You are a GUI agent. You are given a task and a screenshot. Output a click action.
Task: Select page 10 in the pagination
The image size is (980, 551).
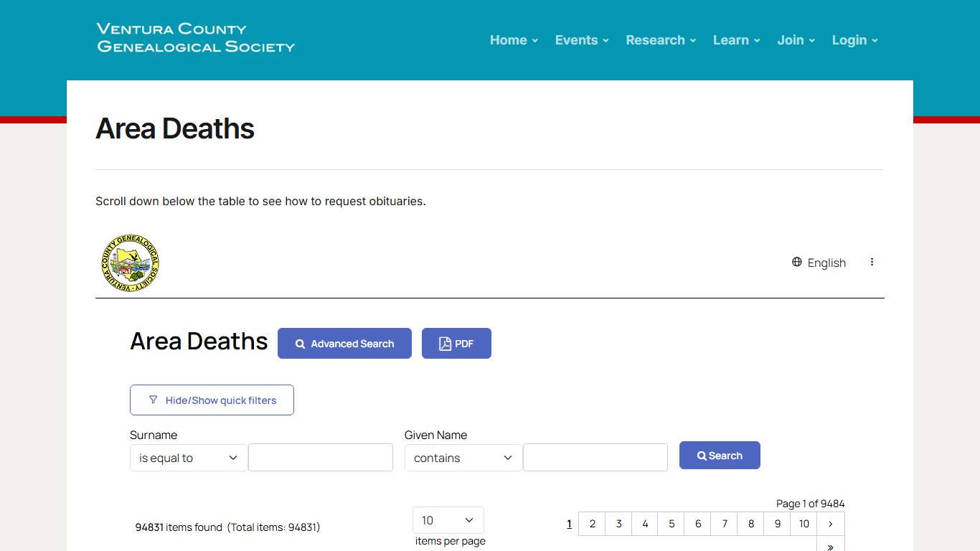tap(804, 524)
